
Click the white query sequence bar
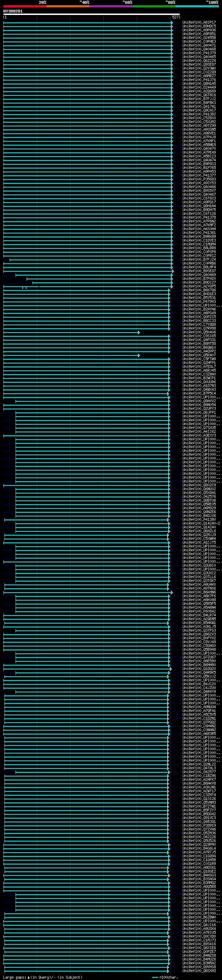click(92, 14)
